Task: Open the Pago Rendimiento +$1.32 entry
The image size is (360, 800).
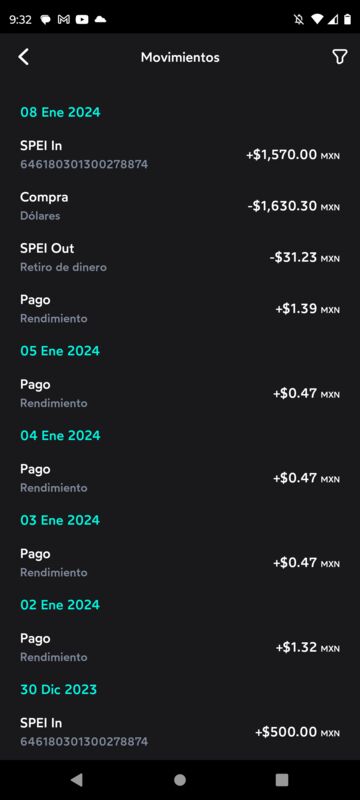Action: pyautogui.click(x=180, y=647)
